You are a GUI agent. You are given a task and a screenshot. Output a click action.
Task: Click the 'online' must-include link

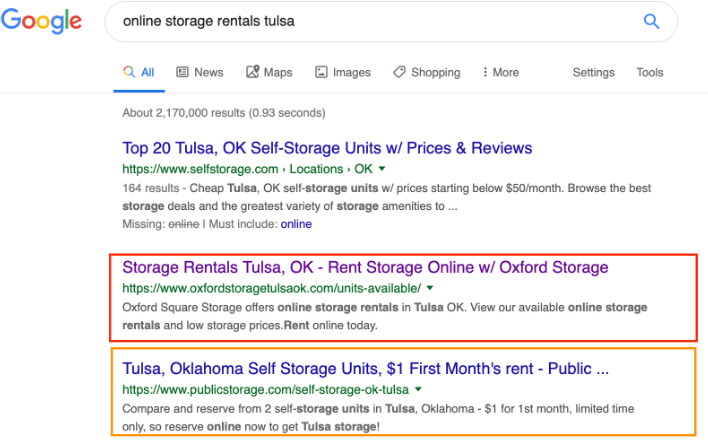coord(296,224)
